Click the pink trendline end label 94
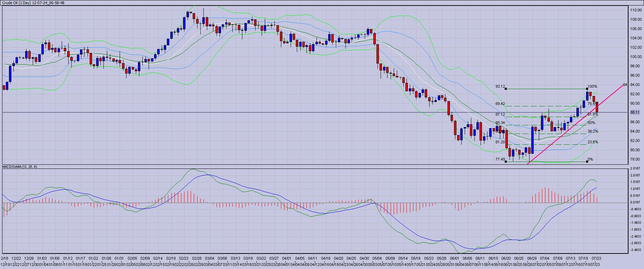Screen dimensions: 644x269 tap(625, 84)
